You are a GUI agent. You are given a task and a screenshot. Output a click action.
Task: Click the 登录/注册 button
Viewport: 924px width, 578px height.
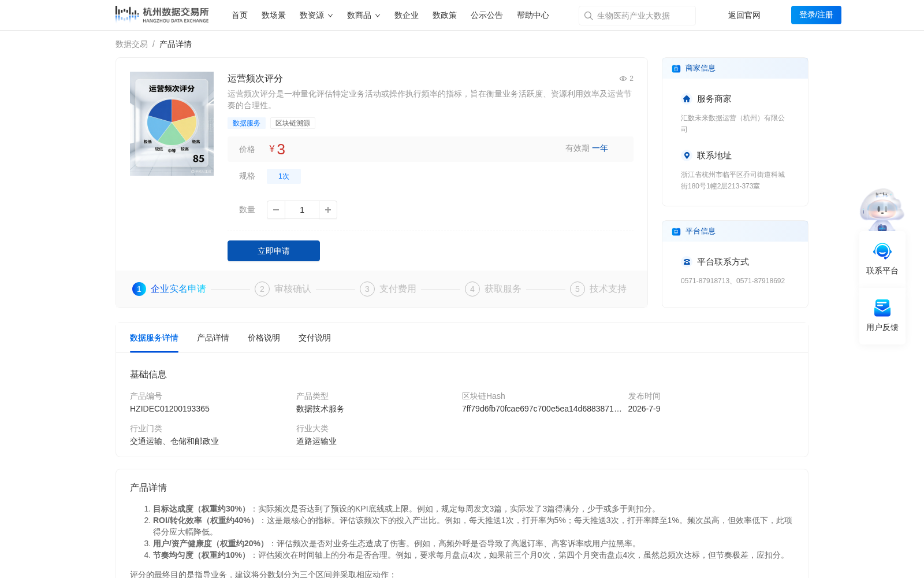(816, 15)
